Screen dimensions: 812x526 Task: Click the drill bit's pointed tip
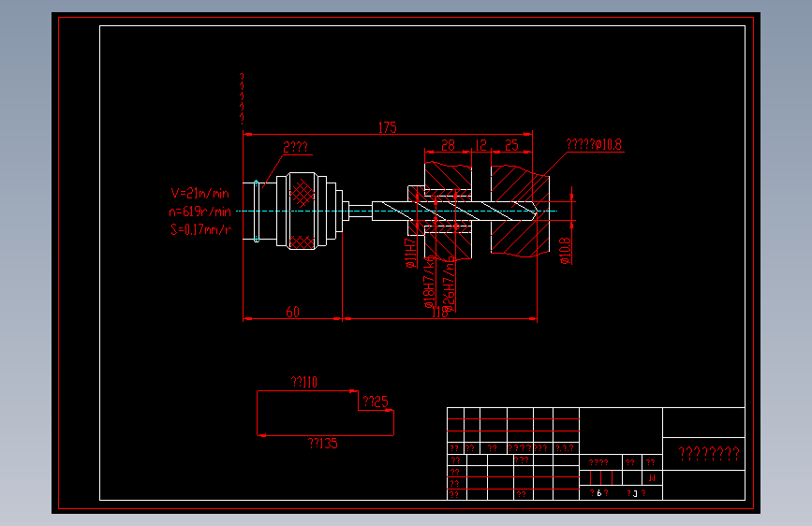[535, 212]
